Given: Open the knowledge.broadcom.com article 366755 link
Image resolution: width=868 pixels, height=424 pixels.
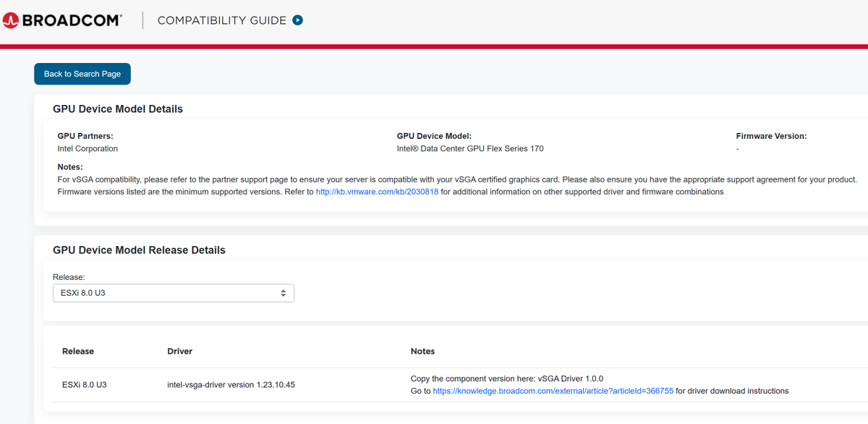Looking at the screenshot, I should tap(553, 391).
